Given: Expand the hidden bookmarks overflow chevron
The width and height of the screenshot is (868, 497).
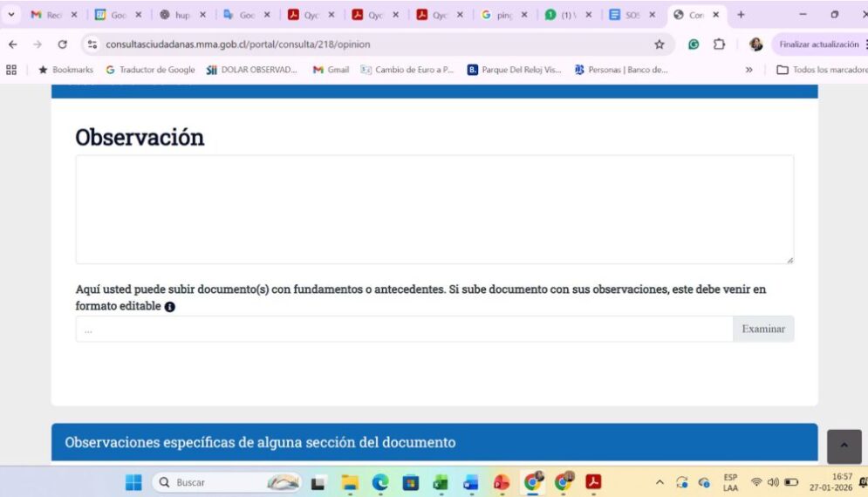Looking at the screenshot, I should pos(748,70).
